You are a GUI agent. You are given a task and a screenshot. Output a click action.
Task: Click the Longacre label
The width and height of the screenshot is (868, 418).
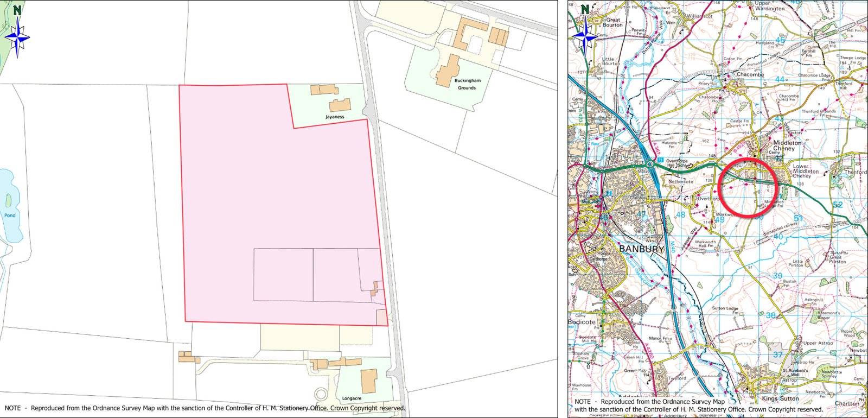tap(352, 398)
